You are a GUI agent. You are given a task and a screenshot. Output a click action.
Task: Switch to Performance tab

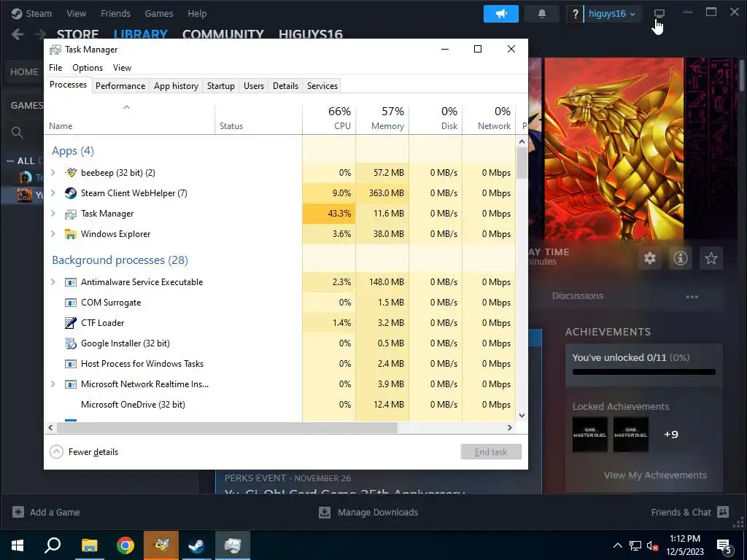point(120,86)
